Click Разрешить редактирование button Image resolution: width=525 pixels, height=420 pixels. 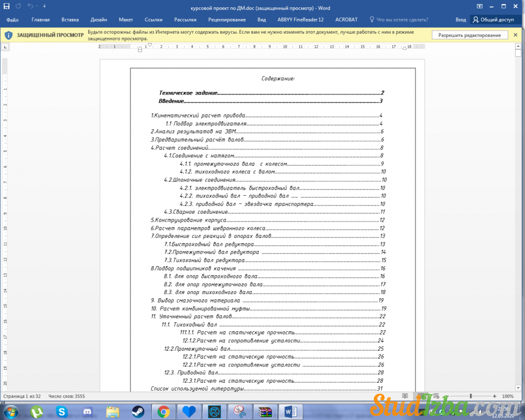(x=469, y=35)
